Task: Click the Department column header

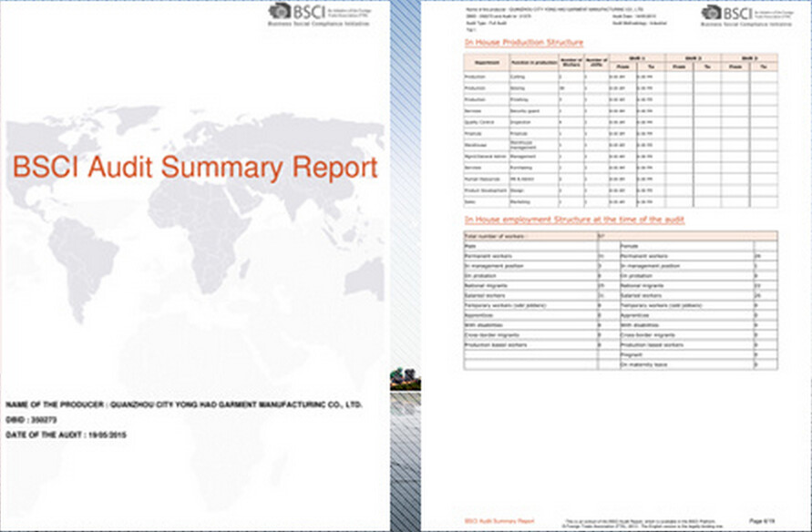Action: 486,62
